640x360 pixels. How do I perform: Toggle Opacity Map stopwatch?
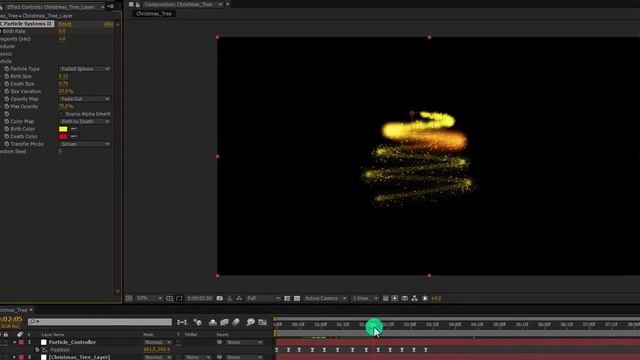pyautogui.click(x=7, y=99)
